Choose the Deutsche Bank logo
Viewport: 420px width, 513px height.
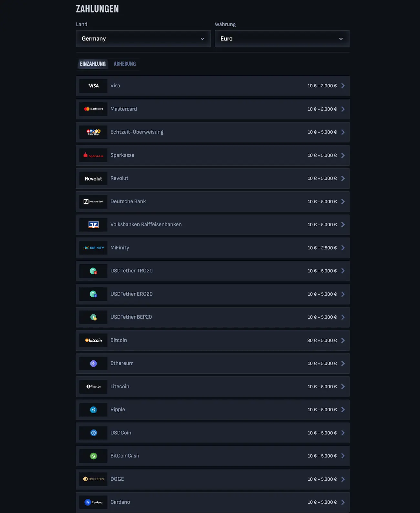click(93, 202)
